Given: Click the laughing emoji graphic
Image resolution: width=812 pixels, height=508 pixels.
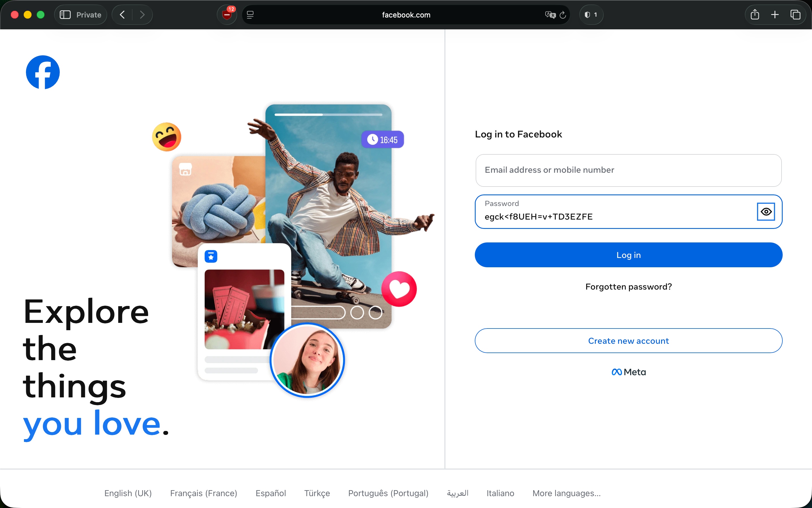Looking at the screenshot, I should 166,137.
